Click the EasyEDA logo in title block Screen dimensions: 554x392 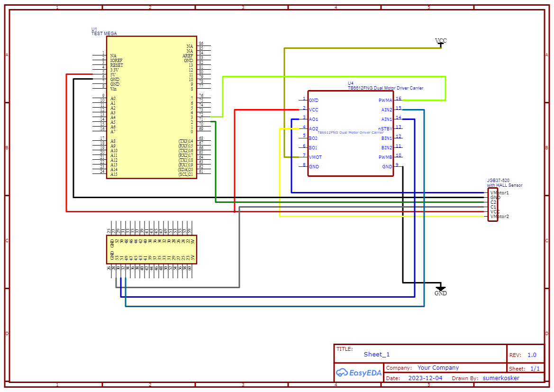coord(359,373)
